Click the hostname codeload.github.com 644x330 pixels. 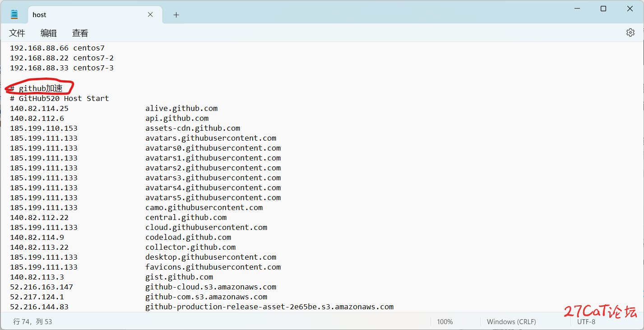pyautogui.click(x=188, y=237)
